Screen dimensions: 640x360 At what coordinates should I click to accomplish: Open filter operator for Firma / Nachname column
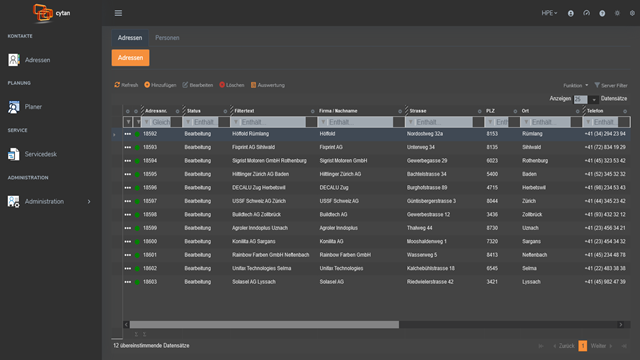tap(323, 122)
